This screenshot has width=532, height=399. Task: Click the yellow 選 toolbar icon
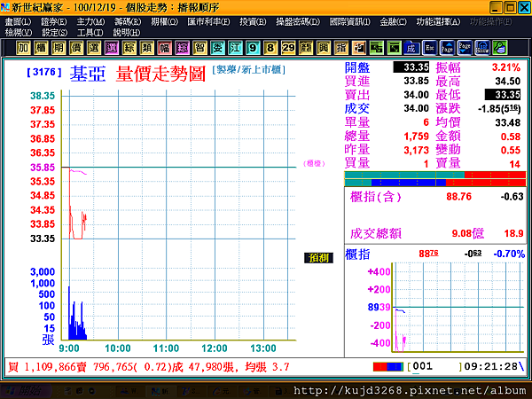93,48
